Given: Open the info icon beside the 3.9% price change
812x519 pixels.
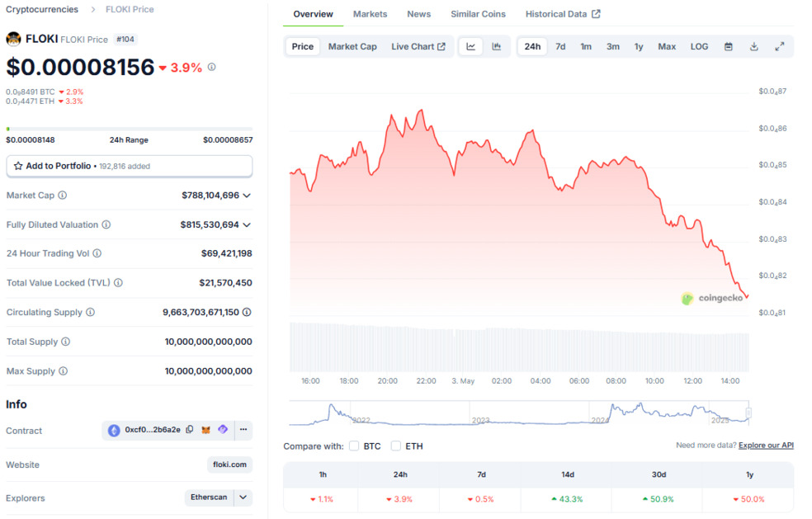Looking at the screenshot, I should (x=212, y=67).
